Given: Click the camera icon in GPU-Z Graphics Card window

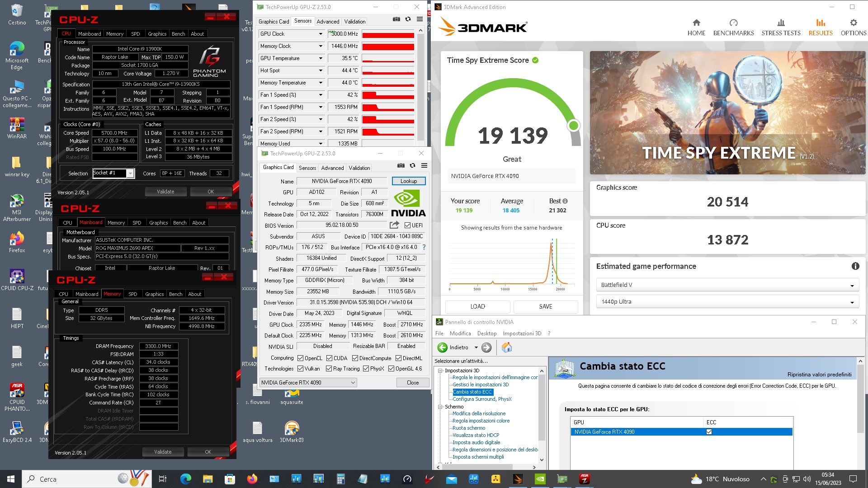Looking at the screenshot, I should (x=401, y=166).
